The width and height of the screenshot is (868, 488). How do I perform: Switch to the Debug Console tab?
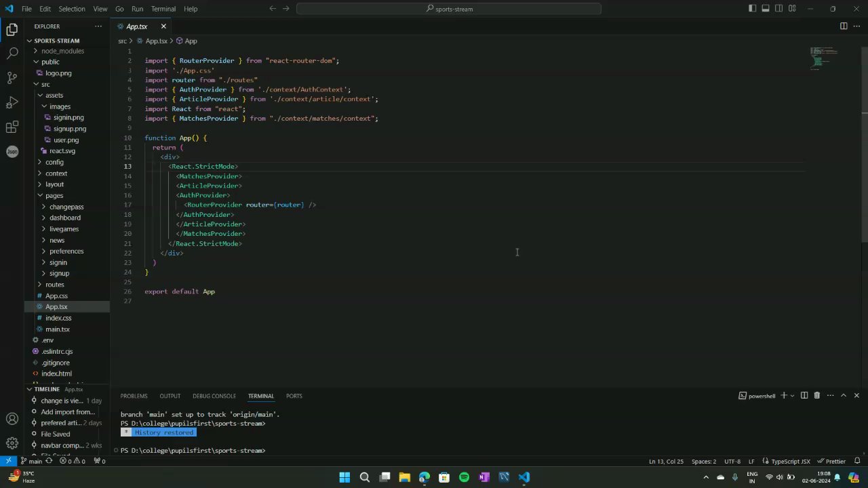click(214, 396)
